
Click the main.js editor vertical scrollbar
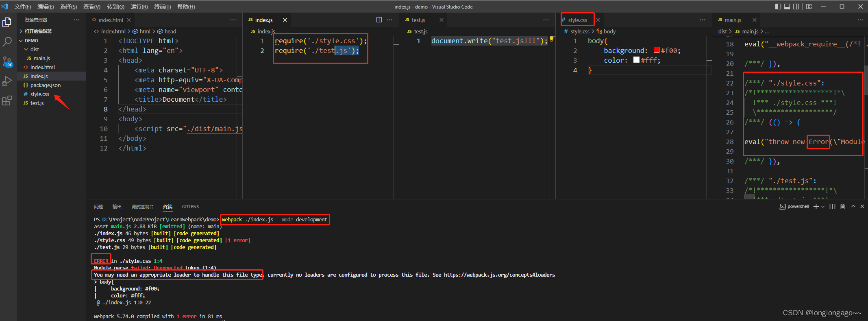866,81
